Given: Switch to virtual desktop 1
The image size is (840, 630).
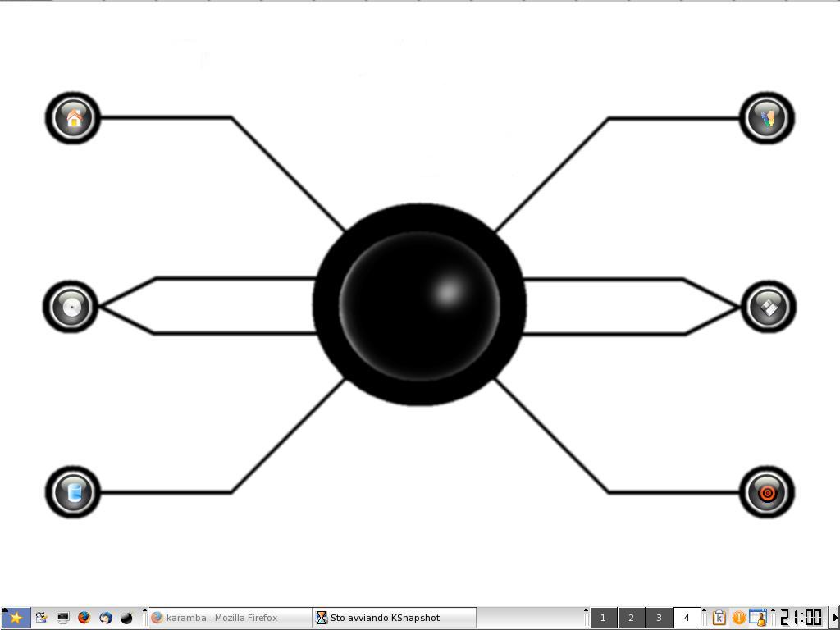Looking at the screenshot, I should click(603, 618).
